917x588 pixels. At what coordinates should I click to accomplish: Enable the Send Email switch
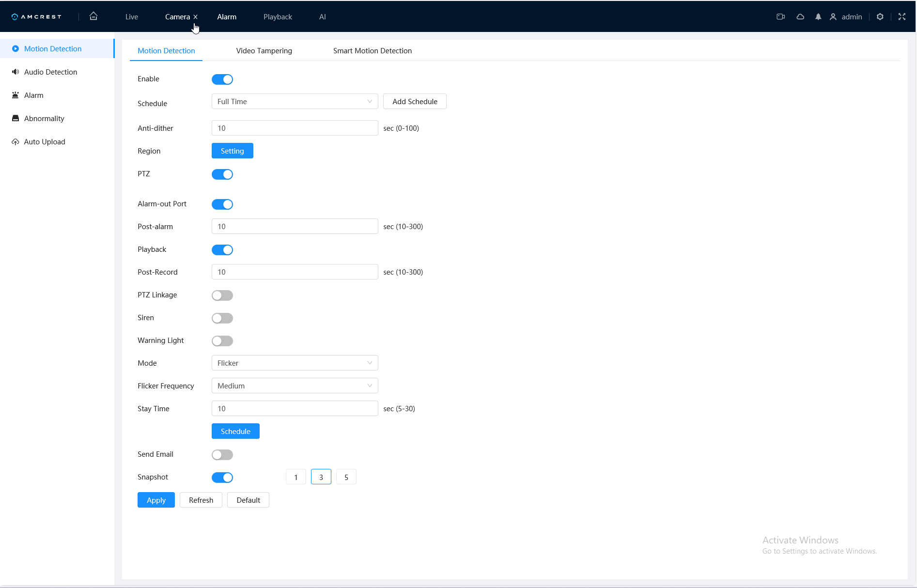pyautogui.click(x=222, y=455)
